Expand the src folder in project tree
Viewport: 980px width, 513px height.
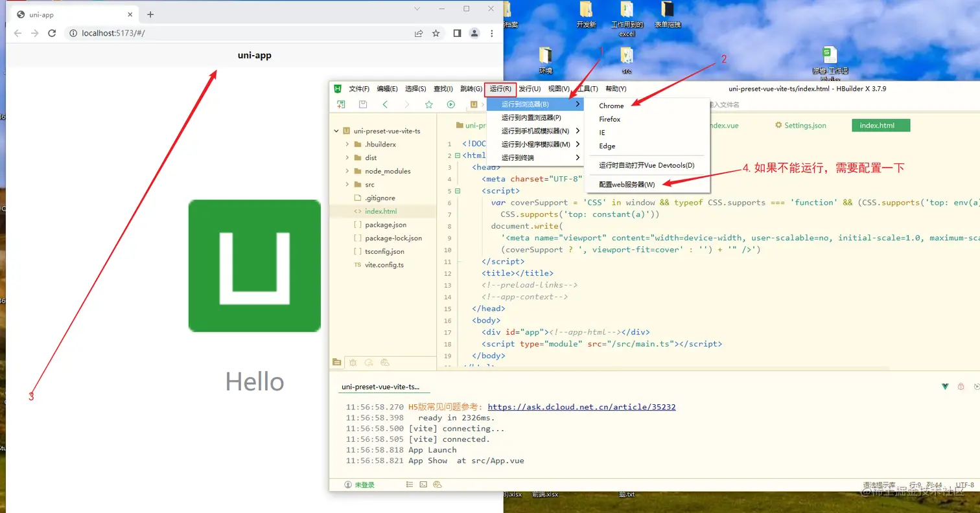(347, 185)
